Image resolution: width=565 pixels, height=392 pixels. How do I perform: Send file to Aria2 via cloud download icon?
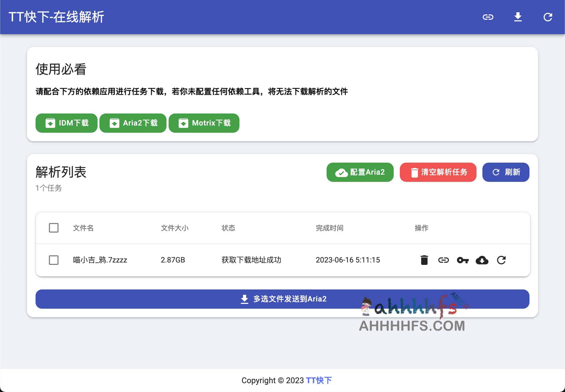tap(482, 260)
